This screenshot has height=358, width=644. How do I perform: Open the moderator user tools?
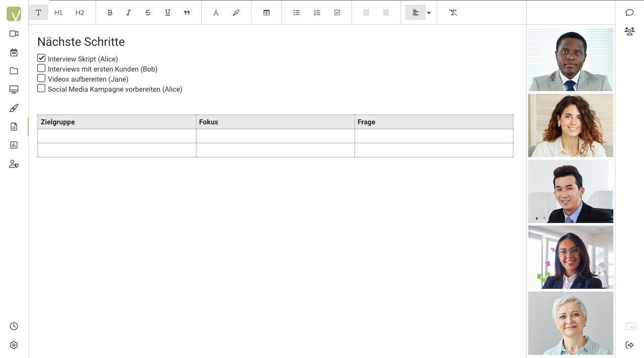coord(14,164)
